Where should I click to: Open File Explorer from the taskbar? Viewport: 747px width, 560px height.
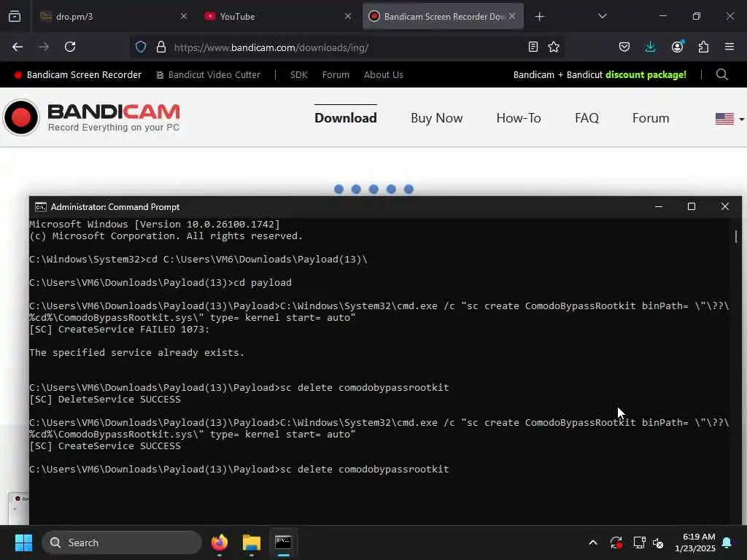252,542
